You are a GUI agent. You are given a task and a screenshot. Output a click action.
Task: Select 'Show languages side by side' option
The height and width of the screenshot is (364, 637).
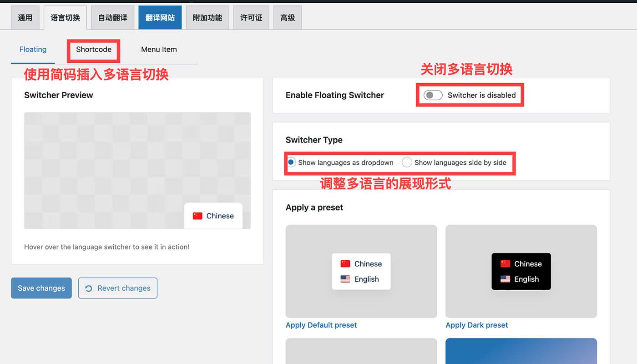point(406,162)
